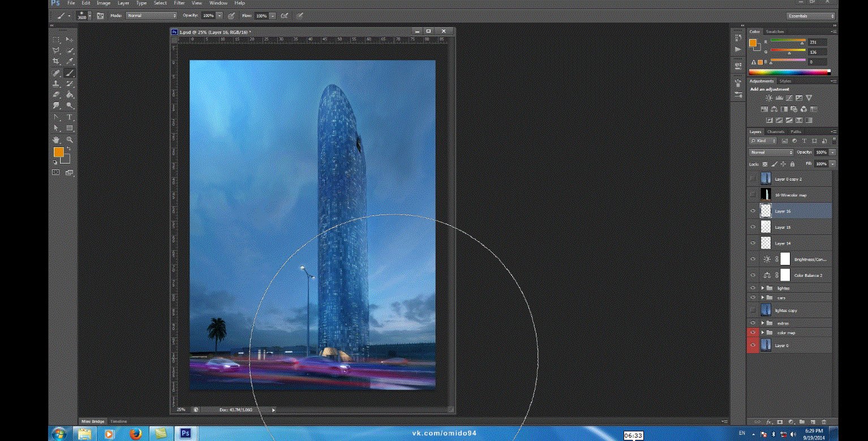Screen dimensions: 868x441
Task: Expand the lightes layer group
Action: tap(763, 288)
